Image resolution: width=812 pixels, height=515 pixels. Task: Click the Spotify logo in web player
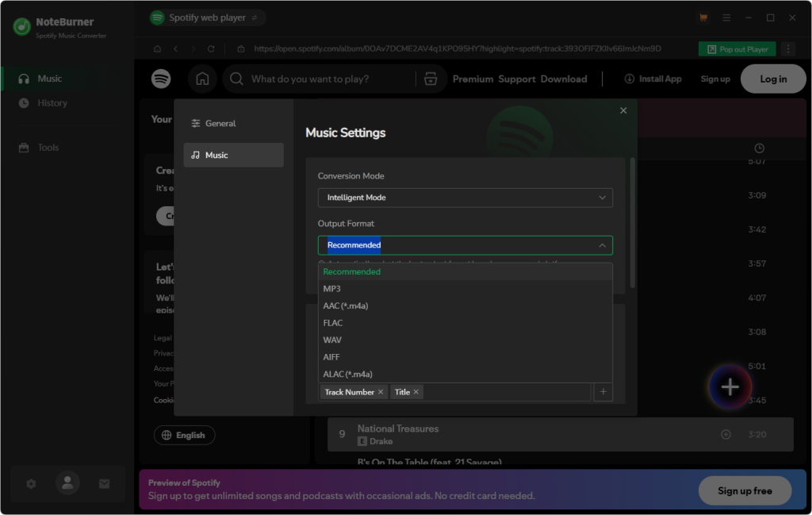click(x=161, y=79)
